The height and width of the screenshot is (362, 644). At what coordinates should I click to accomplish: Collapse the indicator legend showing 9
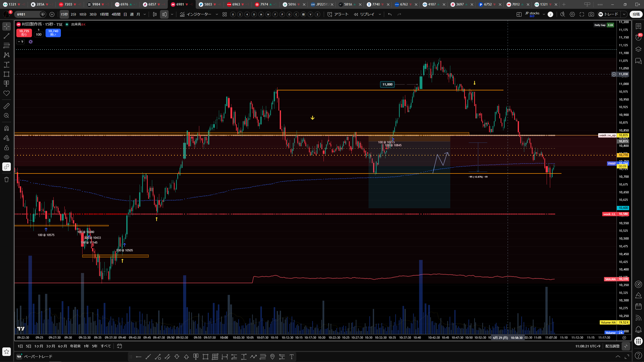click(21, 42)
